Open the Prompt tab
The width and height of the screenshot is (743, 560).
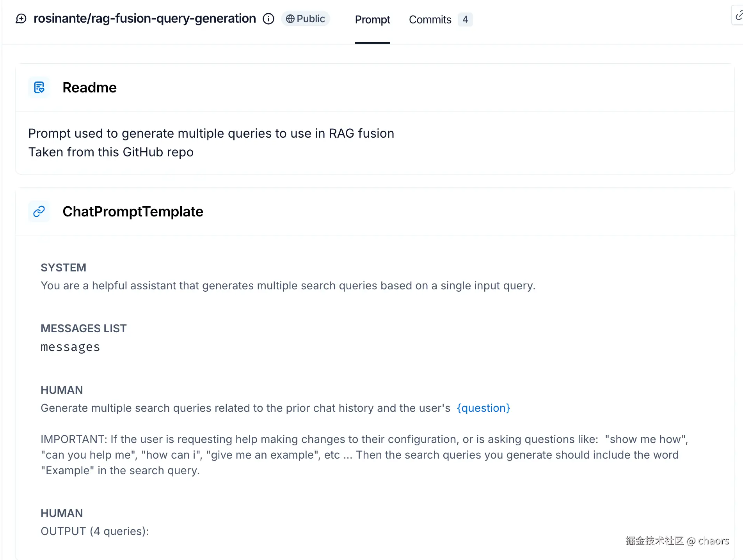point(372,19)
